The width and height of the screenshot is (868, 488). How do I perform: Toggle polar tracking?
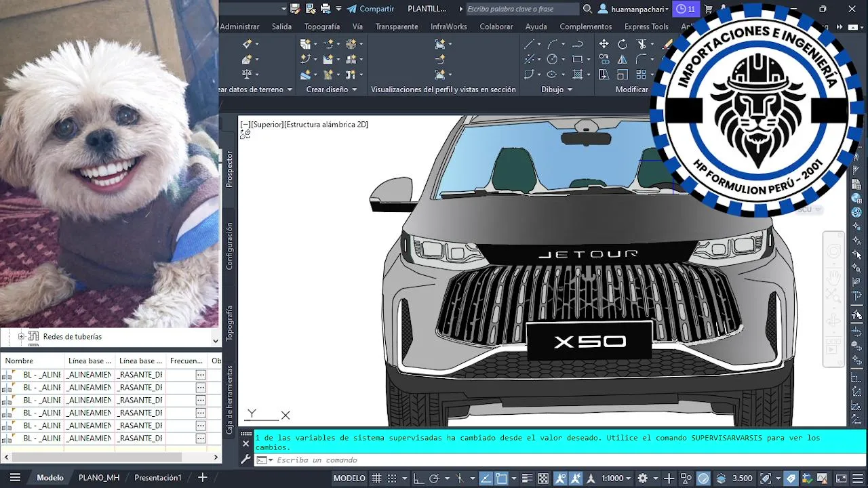434,478
